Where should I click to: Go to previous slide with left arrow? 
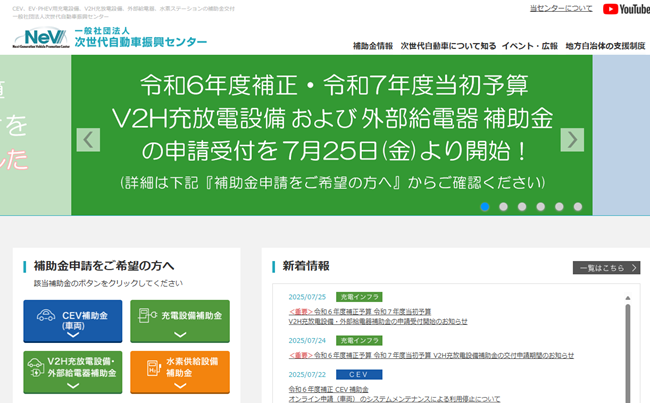[x=88, y=139]
